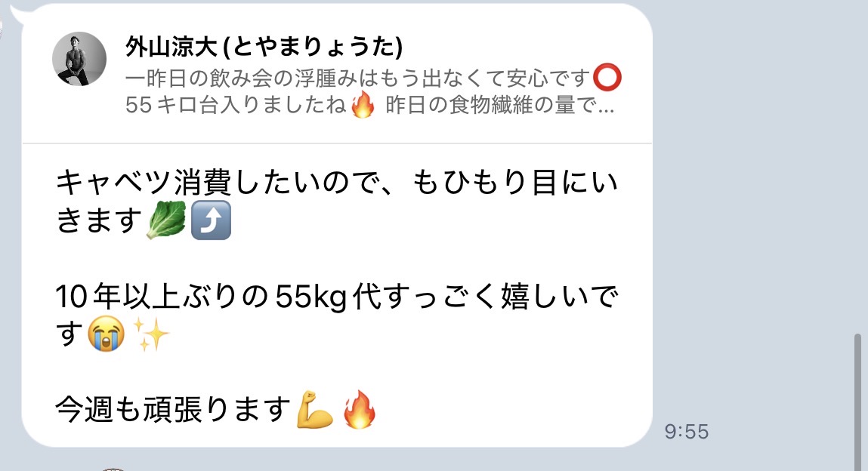868x471 pixels.
Task: Click the flexed biceps emoji
Action: pos(314,410)
